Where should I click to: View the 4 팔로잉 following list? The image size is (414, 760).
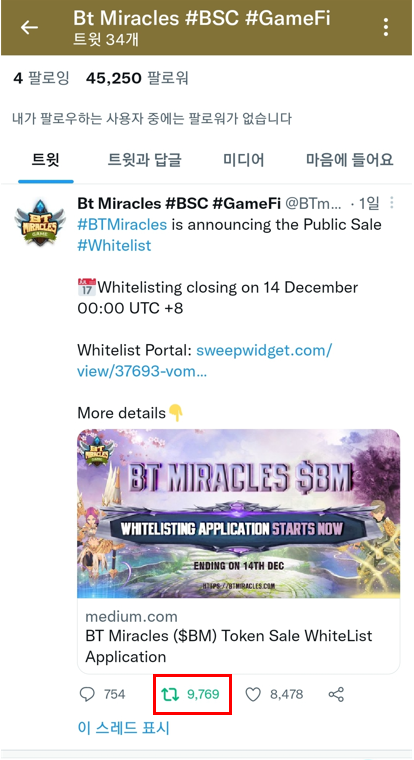[x=41, y=78]
